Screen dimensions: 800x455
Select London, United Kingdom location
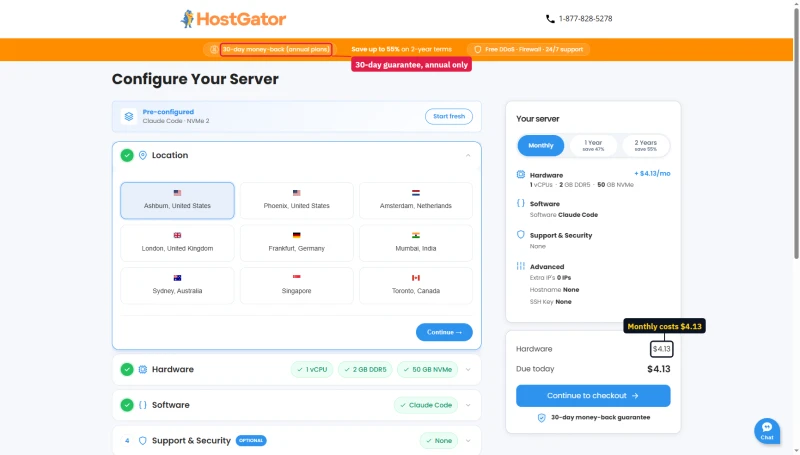[x=178, y=243]
